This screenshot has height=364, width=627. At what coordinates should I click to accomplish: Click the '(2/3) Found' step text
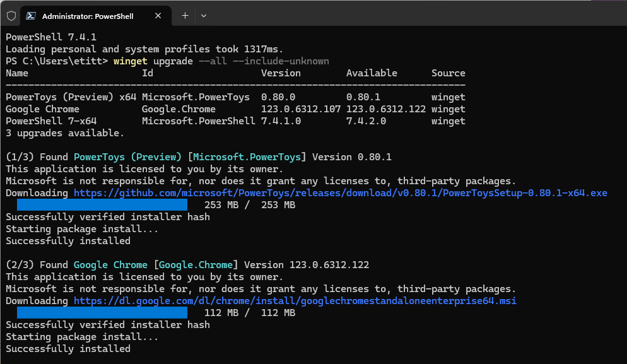click(x=37, y=265)
